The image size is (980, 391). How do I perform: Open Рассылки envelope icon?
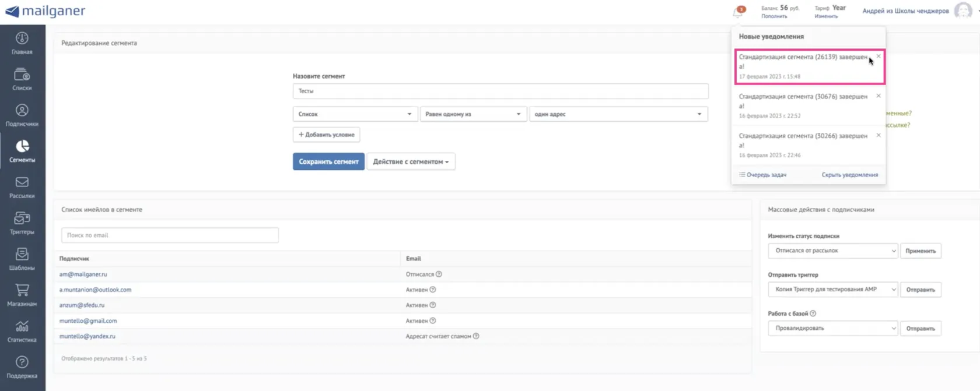22,182
